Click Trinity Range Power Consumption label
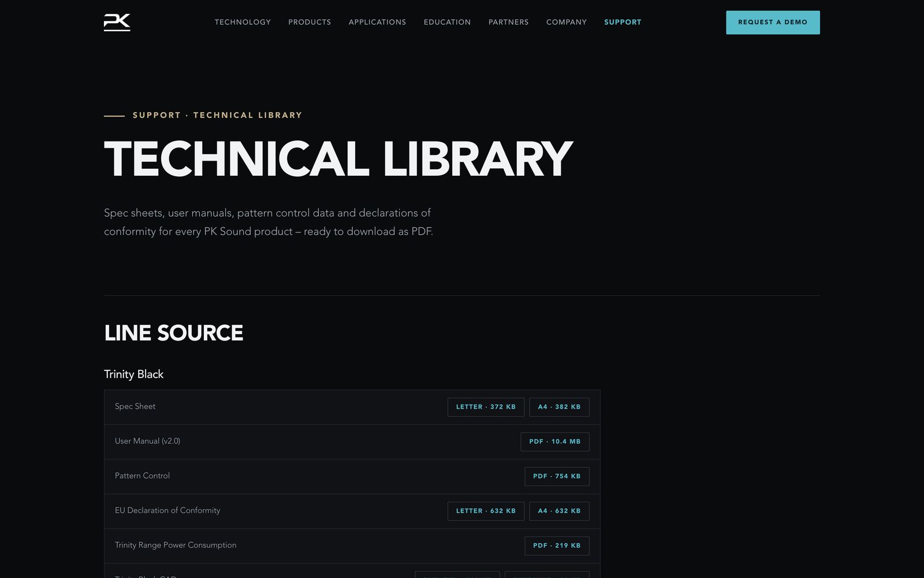The width and height of the screenshot is (924, 578). [176, 545]
